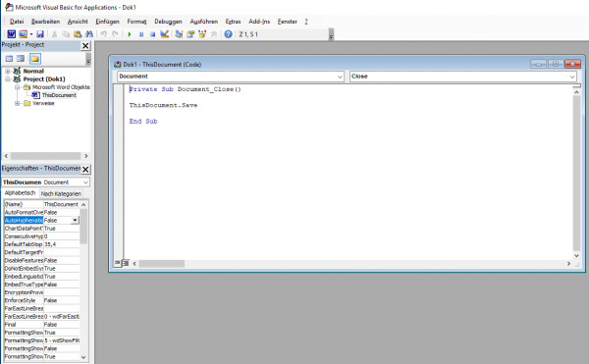Click the Break pause icon
The width and height of the screenshot is (589, 364).
click(141, 34)
